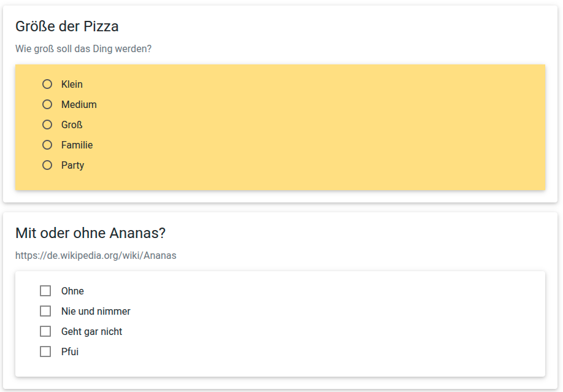Click the Wie groß soll das Ding werden? description
Screen dimensions: 563x392
[83, 49]
